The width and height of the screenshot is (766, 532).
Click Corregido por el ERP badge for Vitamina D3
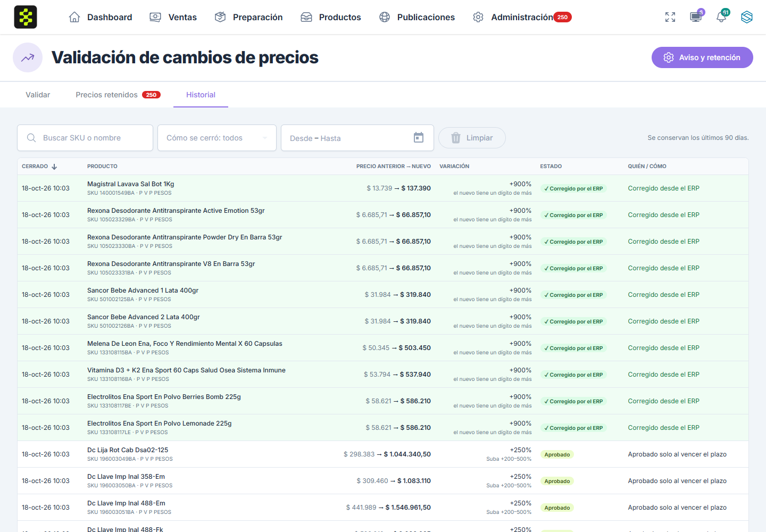point(573,375)
